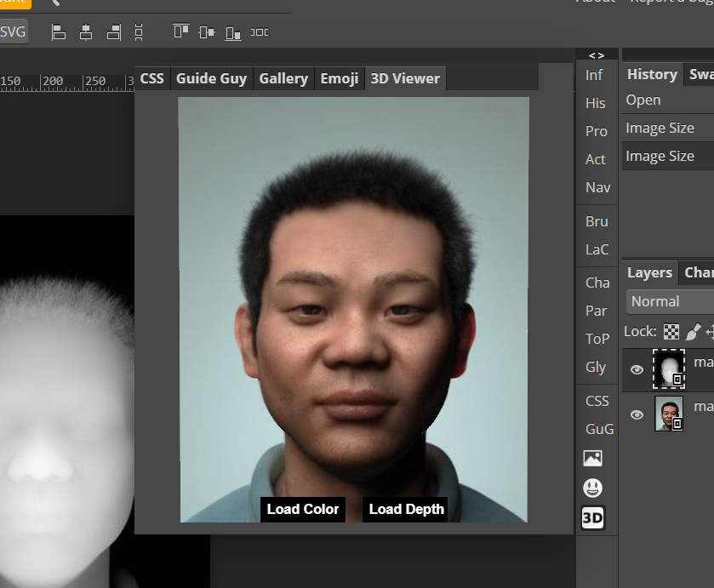Click the smiley emoji icon in the sidebar
The width and height of the screenshot is (714, 588).
point(593,488)
